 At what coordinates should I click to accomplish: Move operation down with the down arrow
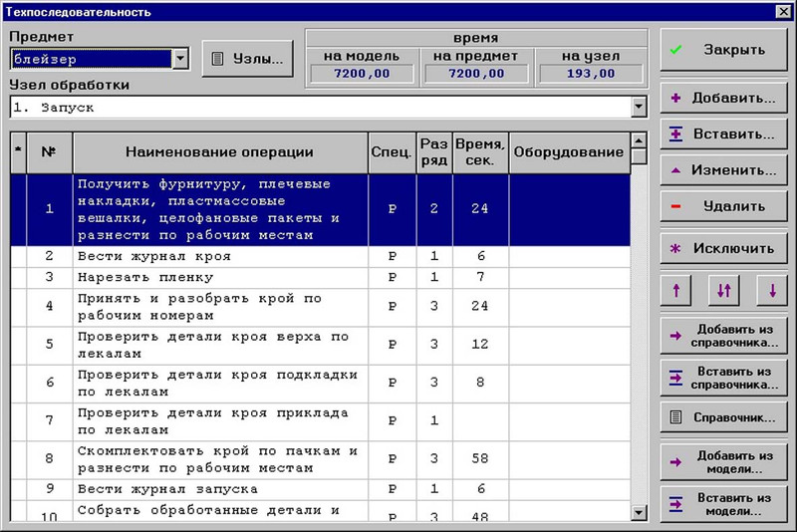(772, 291)
